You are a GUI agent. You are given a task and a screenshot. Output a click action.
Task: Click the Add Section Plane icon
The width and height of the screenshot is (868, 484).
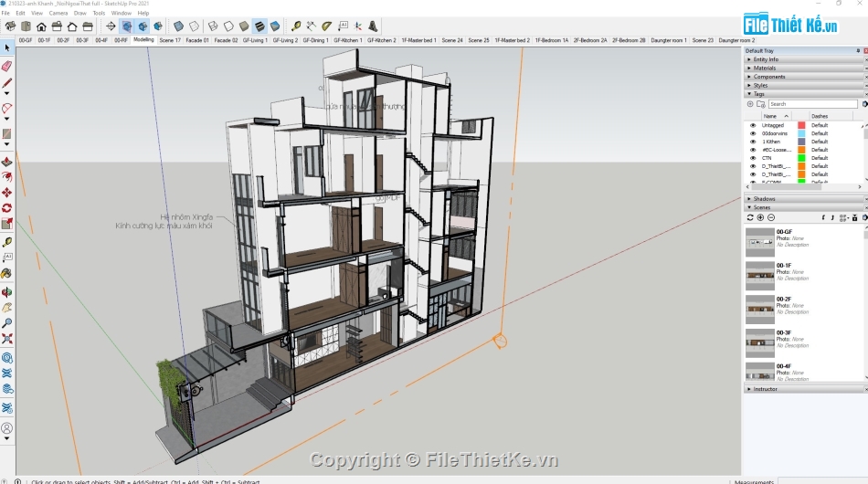[111, 26]
